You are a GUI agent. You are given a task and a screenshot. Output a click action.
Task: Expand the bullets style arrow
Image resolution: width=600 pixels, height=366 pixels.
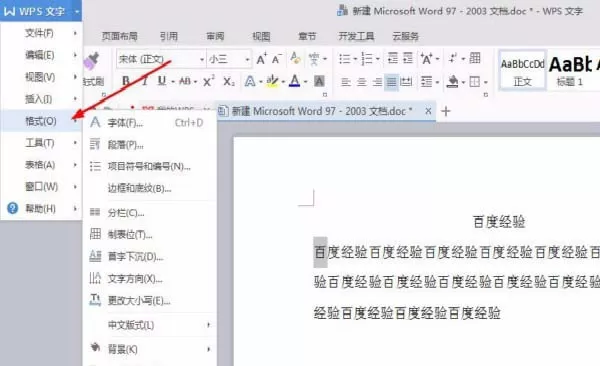coord(355,59)
